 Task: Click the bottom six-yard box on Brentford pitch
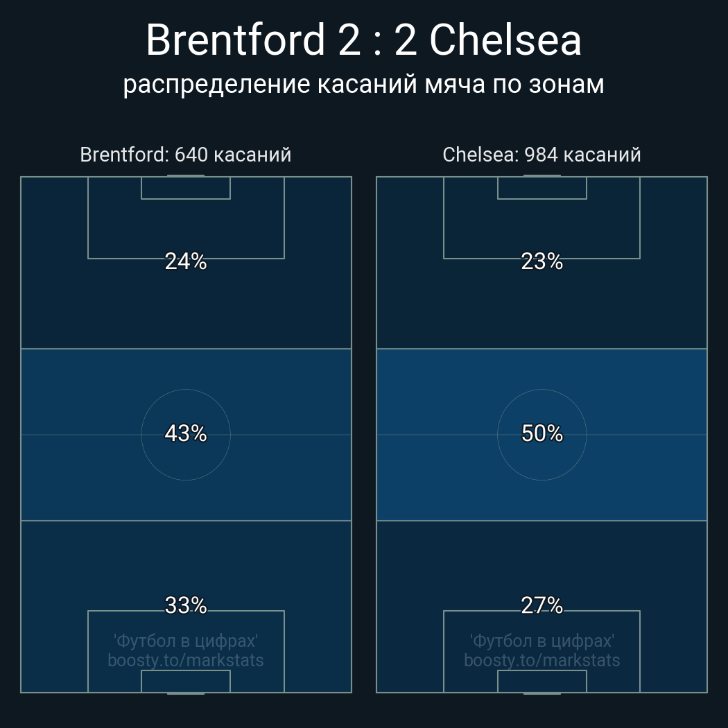[x=186, y=682]
